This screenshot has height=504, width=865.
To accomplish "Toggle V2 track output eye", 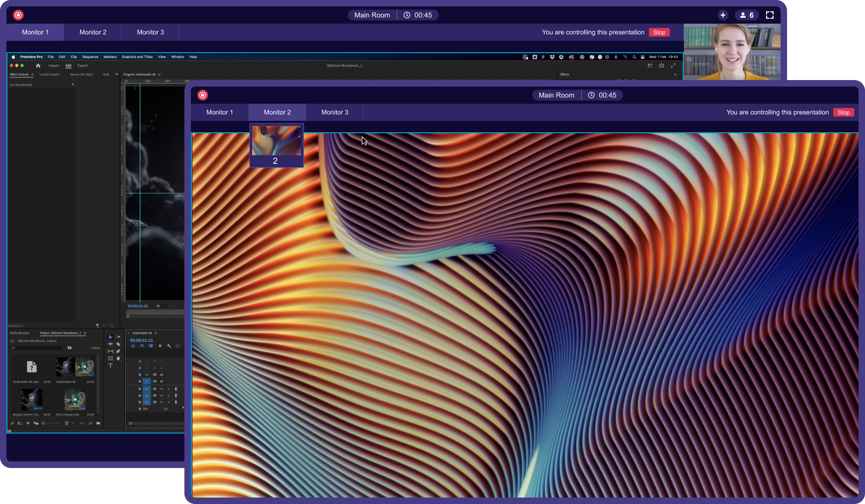I will pyautogui.click(x=161, y=375).
